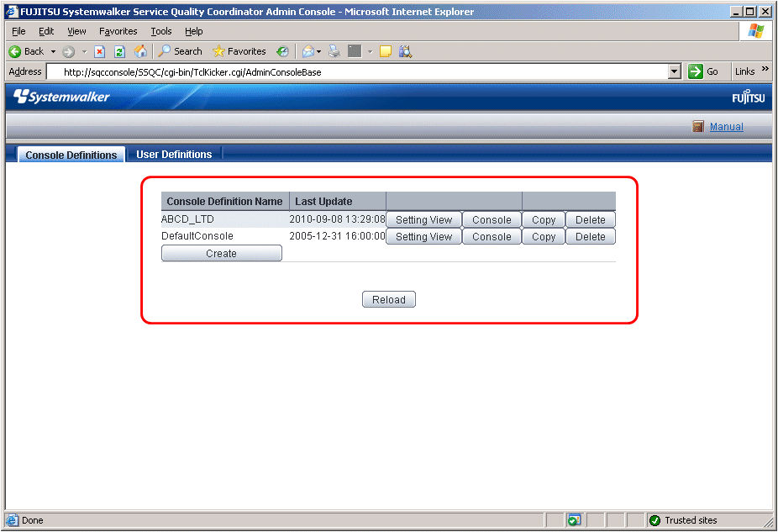The image size is (778, 532).
Task: Click the Create button
Action: [x=221, y=253]
